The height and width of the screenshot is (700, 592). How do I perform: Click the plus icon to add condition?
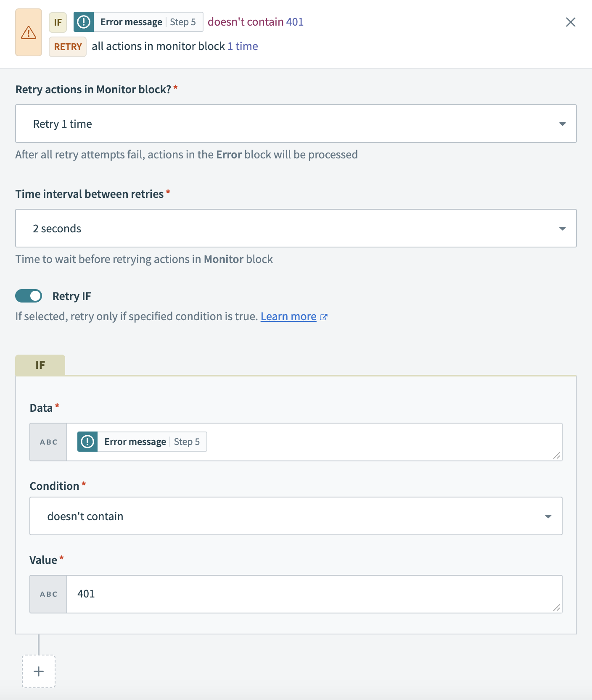click(x=39, y=671)
